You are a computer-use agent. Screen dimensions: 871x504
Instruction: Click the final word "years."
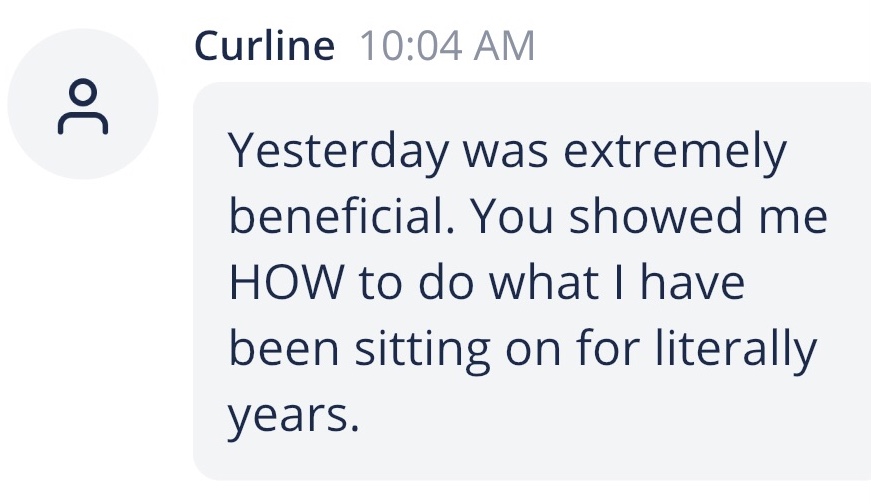[292, 415]
